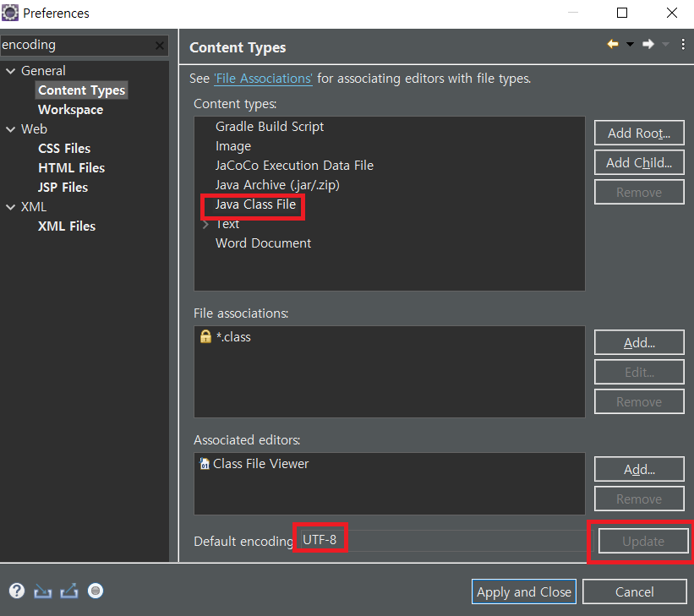Click the Cancel button

point(635,591)
